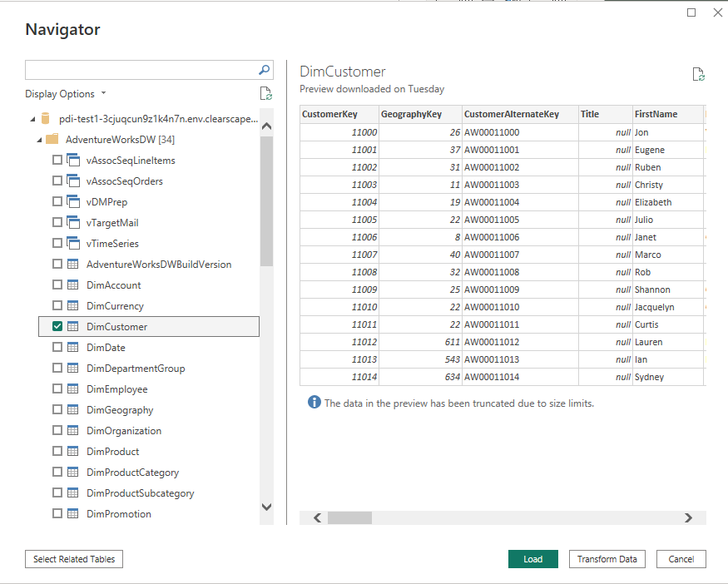The height and width of the screenshot is (584, 728).
Task: Click the search magnifying glass icon
Action: pyautogui.click(x=264, y=70)
